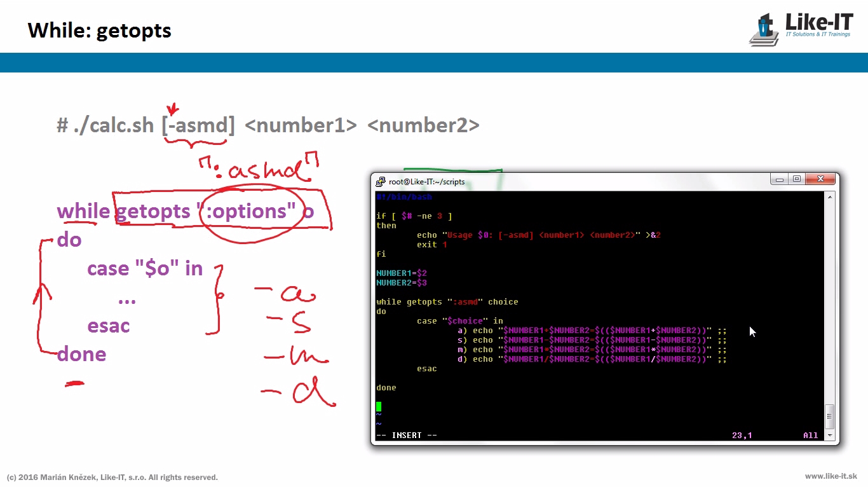Screen dimensions: 868x487
Task: Click the Like-IT logo in the header
Action: click(801, 29)
